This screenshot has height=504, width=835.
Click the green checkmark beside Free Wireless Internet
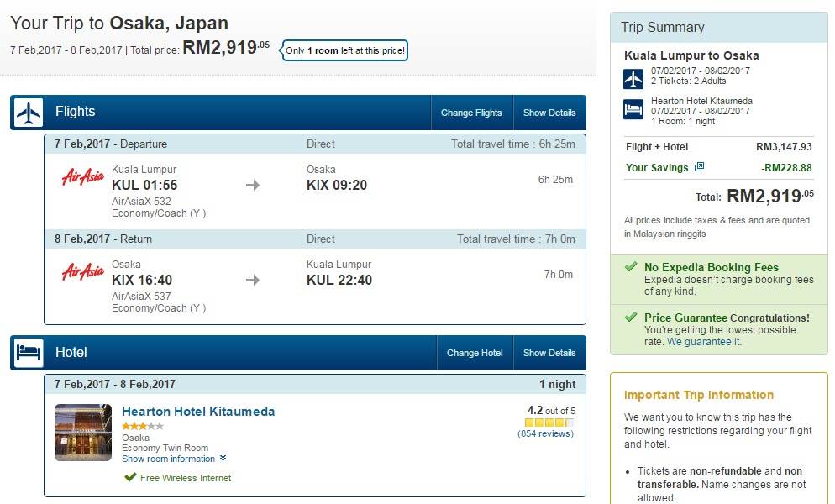pyautogui.click(x=130, y=477)
